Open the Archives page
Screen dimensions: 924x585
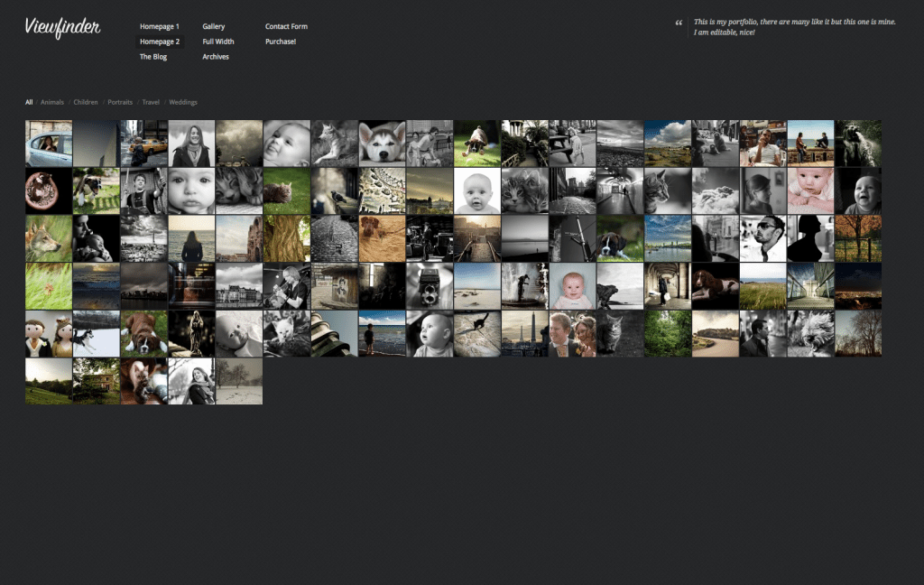click(216, 57)
